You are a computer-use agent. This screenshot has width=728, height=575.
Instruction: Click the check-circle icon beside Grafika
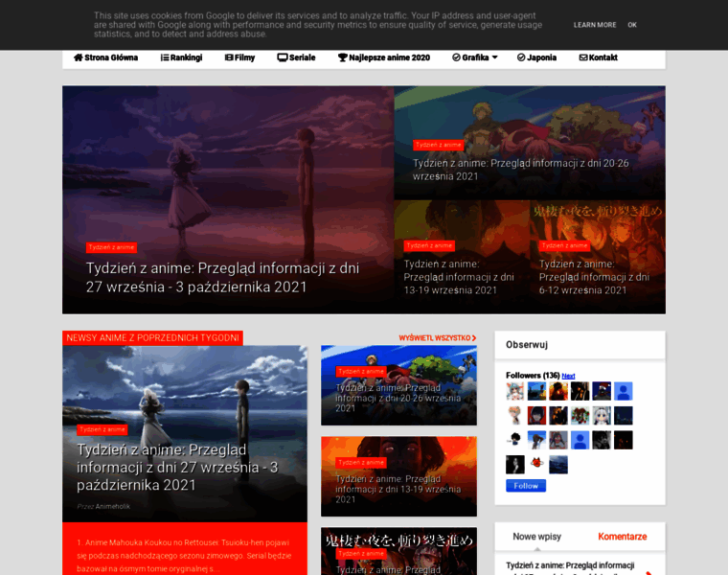point(456,57)
